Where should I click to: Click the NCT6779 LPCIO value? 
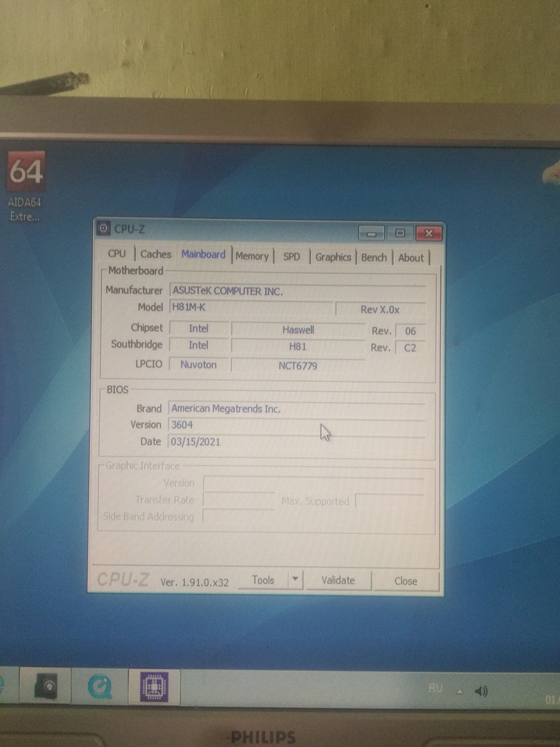point(298,366)
